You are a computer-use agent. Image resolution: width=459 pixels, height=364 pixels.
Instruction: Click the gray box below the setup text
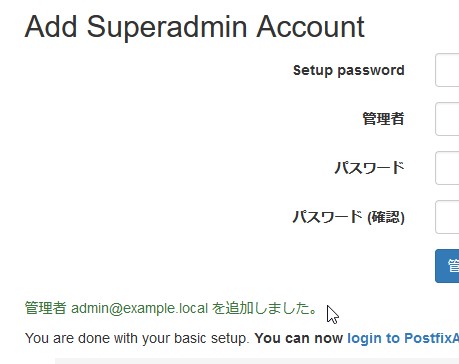coord(257,361)
